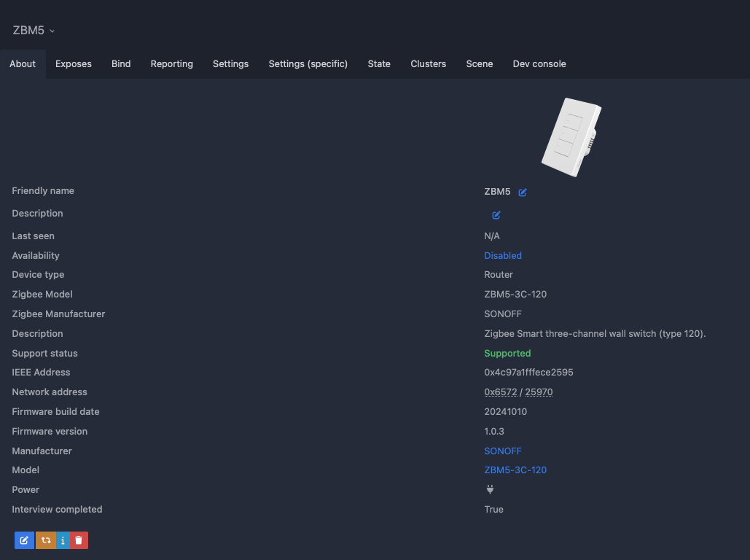Screen dimensions: 750x560
Task: Click the Supported status text
Action: pos(507,353)
